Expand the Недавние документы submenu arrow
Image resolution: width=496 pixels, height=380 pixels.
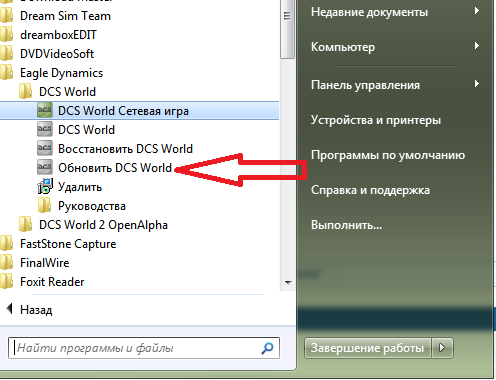pos(477,11)
